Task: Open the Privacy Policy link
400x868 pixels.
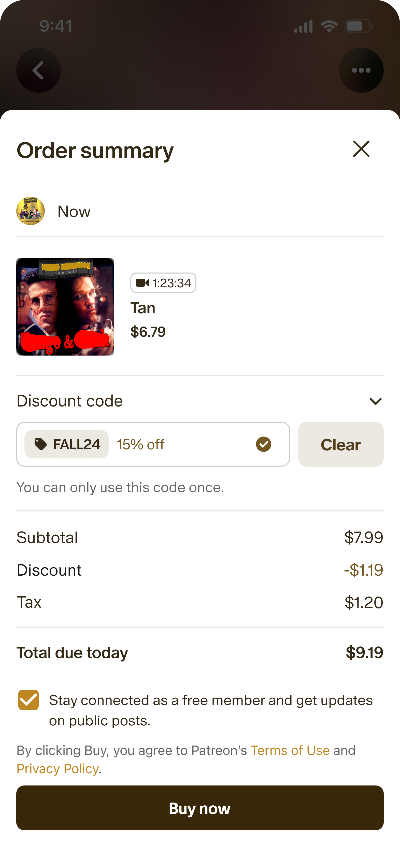Action: click(x=58, y=769)
